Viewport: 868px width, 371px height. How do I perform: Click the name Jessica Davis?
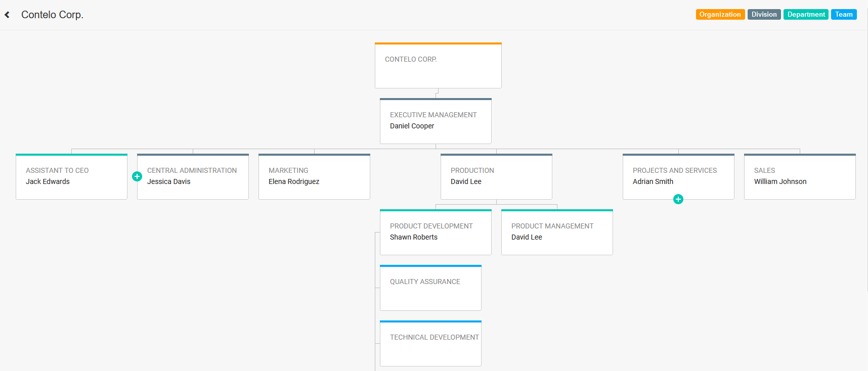(168, 181)
